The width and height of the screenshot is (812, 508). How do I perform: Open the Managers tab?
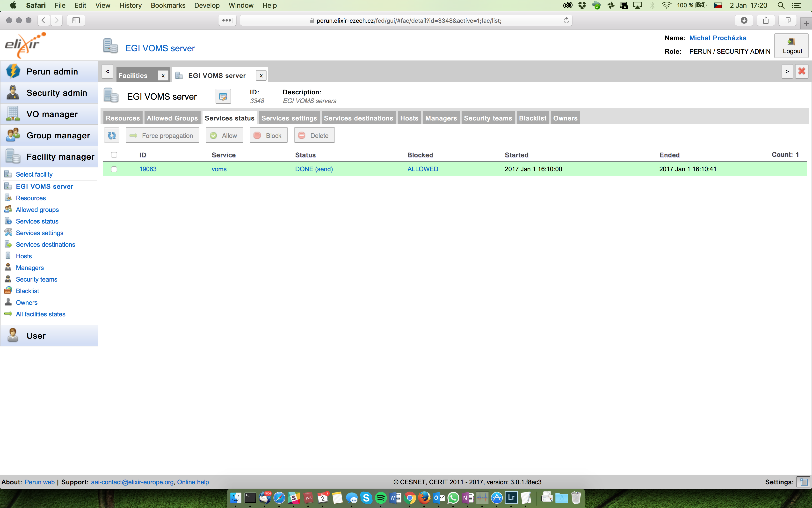click(x=441, y=118)
